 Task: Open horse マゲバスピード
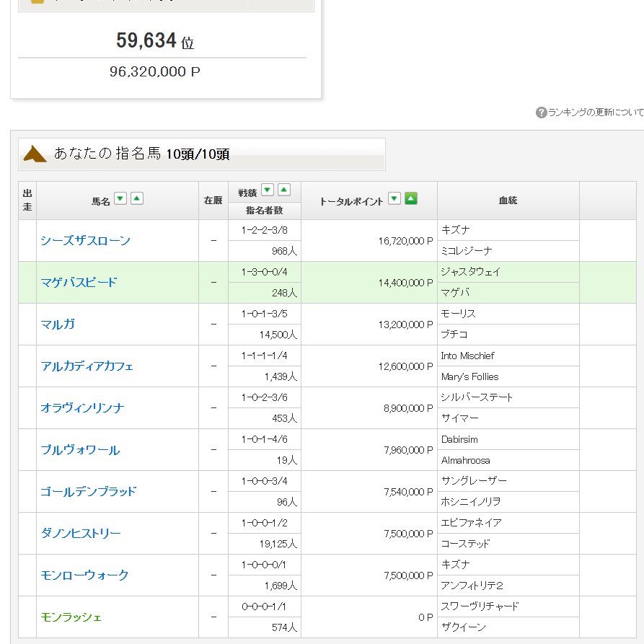click(79, 283)
